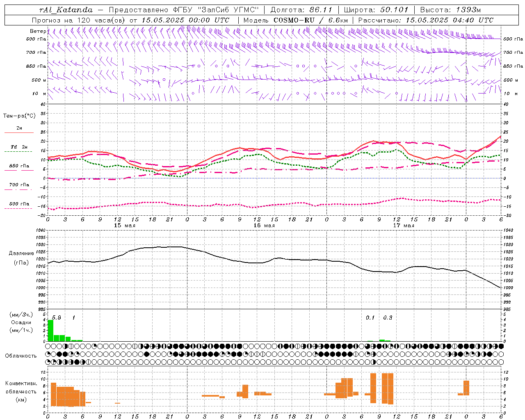The width and height of the screenshot is (525, 420).
Task: Click the (мм/3ч.) precipitation unit label
Action: point(21,315)
